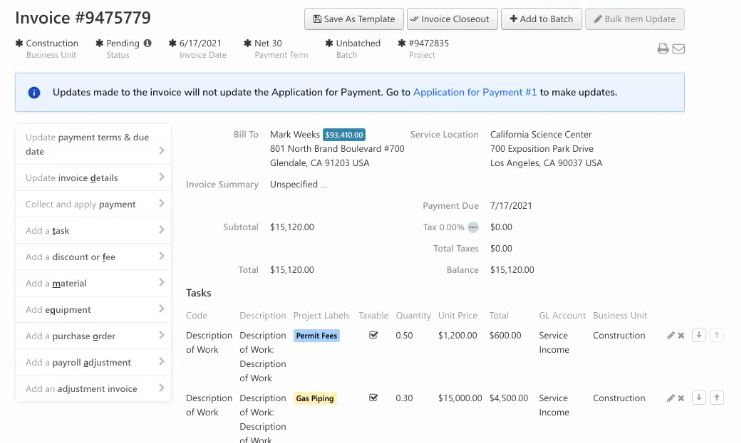Screen dimensions: 741x443
Task: Open Add equipment option
Action: 94,310
